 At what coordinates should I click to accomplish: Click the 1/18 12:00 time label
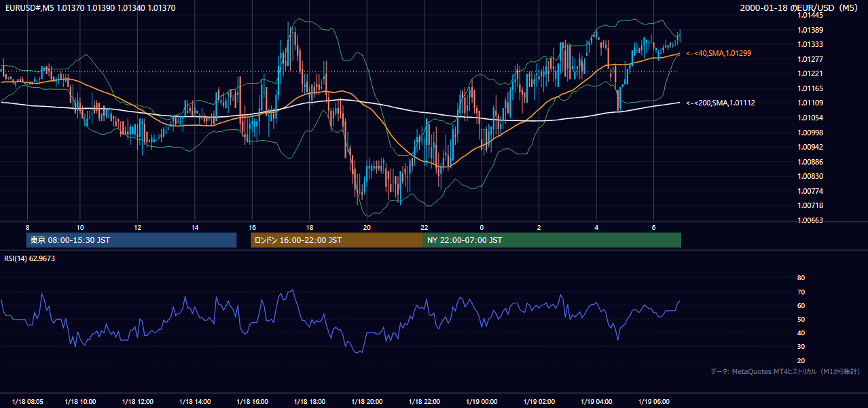(137, 401)
